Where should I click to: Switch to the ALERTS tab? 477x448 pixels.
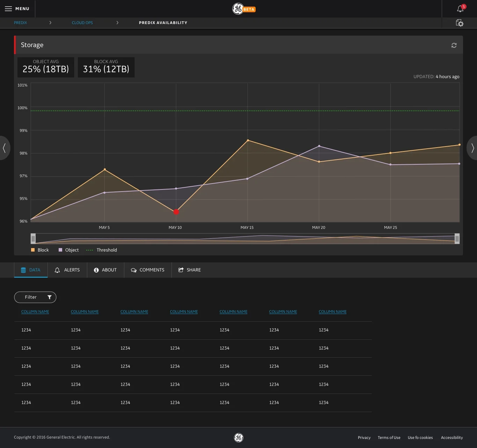coord(67,270)
